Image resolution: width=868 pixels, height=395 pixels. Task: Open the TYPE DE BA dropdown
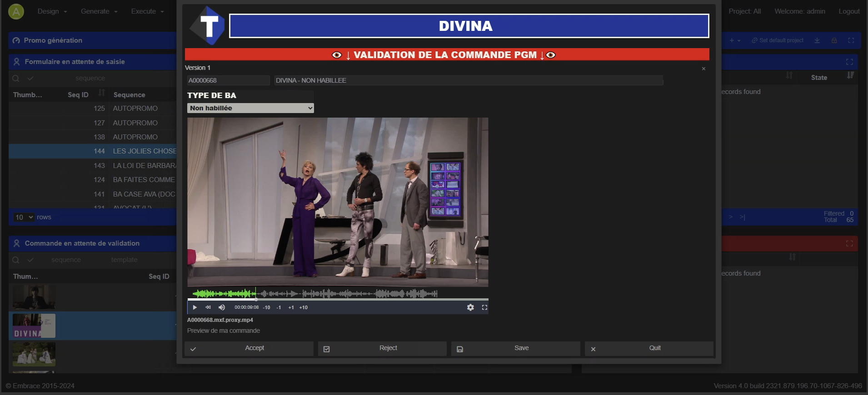coord(250,108)
